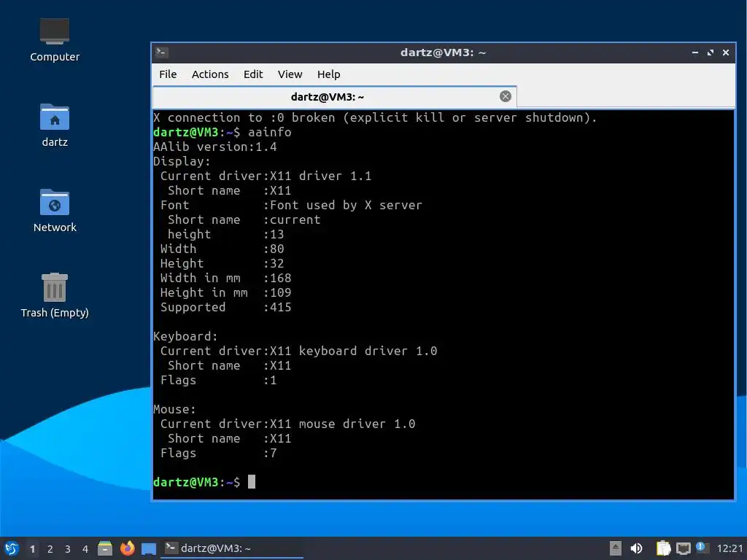747x560 pixels.
Task: Click the 12:21 clock
Action: click(x=729, y=548)
